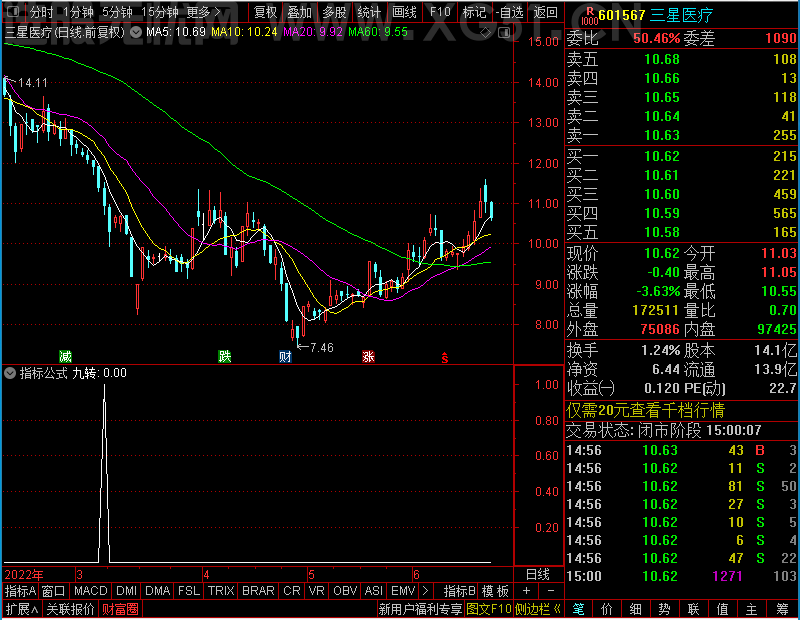
Task: Select the 筹 chips tab
Action: [x=783, y=609]
